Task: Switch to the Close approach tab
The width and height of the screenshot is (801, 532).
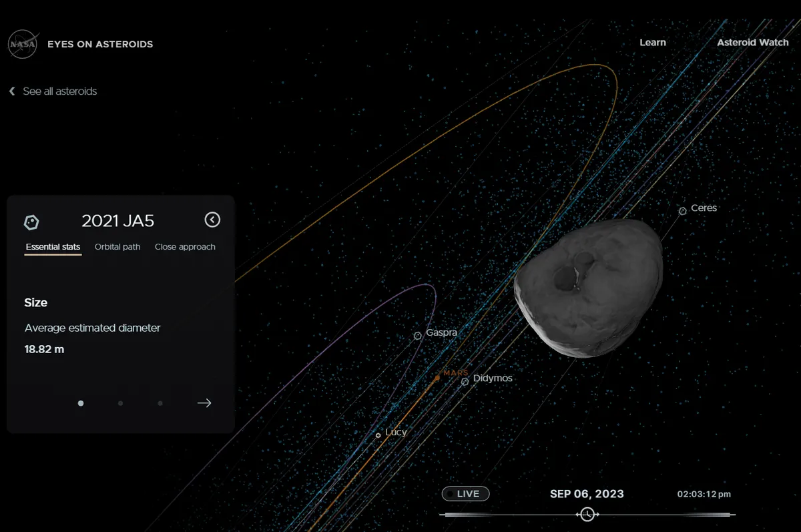Action: [x=185, y=247]
